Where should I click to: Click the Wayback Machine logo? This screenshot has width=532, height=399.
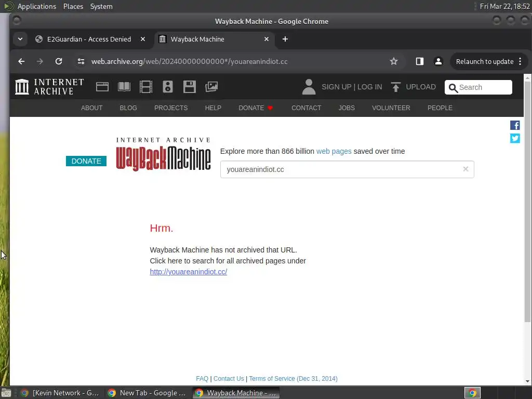click(163, 155)
